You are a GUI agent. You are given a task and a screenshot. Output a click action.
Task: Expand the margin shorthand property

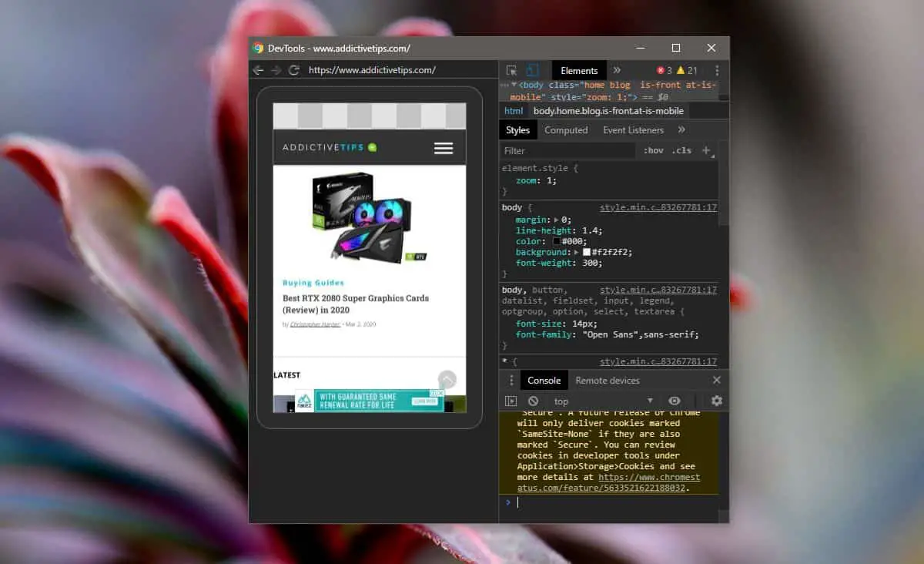[557, 220]
